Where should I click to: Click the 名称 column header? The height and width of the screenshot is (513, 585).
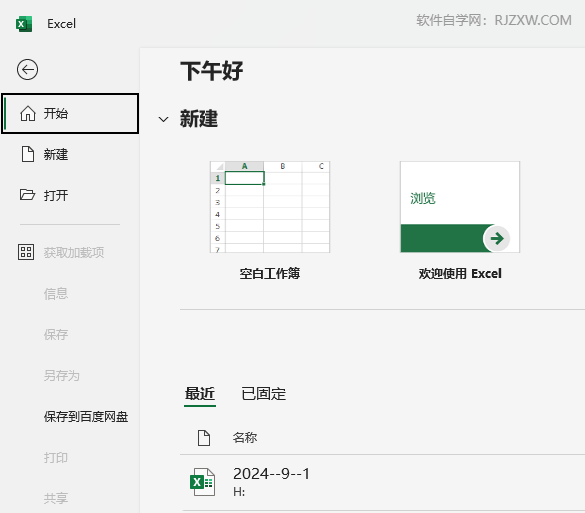coord(245,437)
